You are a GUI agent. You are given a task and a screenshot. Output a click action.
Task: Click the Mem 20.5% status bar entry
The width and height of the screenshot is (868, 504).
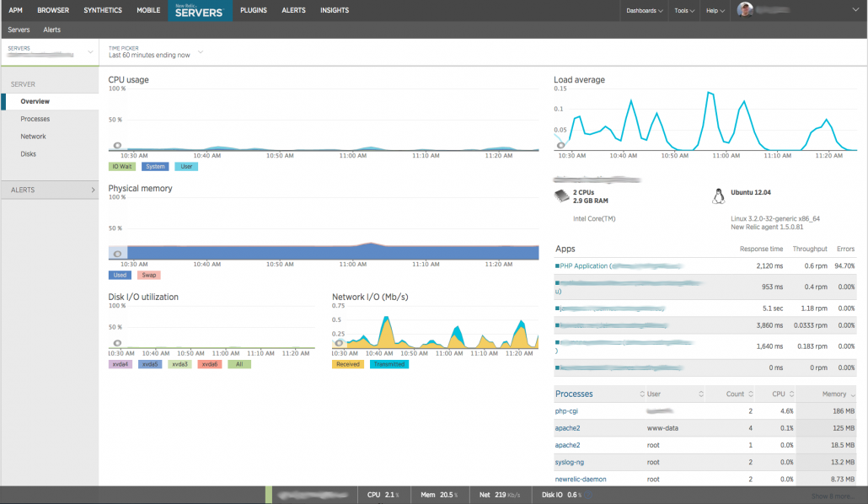[440, 495]
